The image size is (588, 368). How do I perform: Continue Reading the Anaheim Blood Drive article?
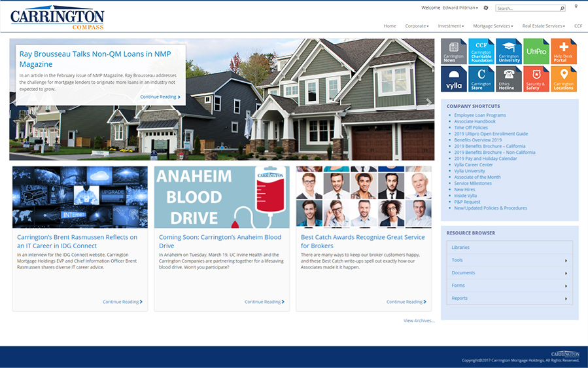264,302
